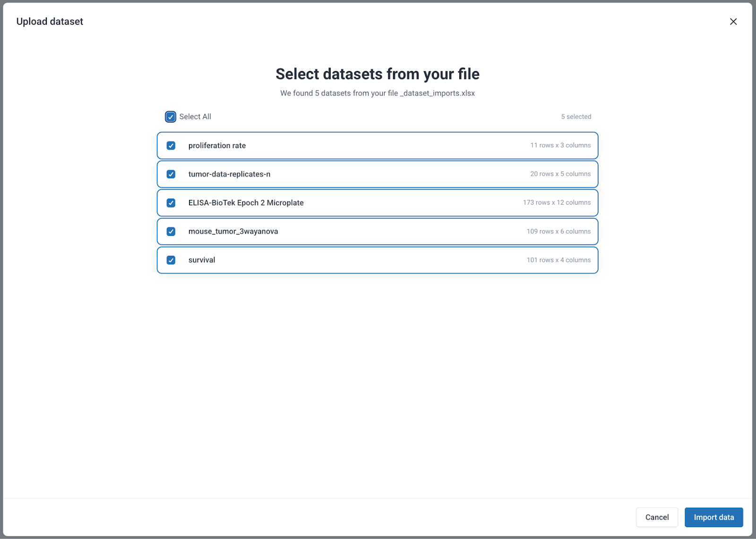Click the ELISA-BioTek Epoch 2 Microplate name
Image resolution: width=756 pixels, height=539 pixels.
point(246,203)
